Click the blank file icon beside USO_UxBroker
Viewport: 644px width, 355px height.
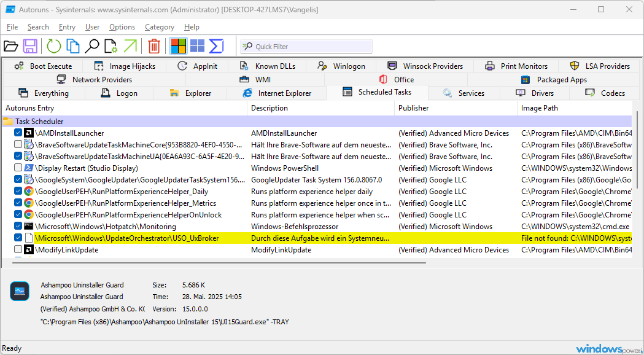click(x=29, y=238)
